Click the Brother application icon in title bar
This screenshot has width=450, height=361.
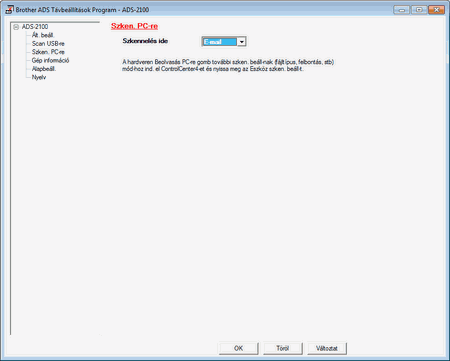pos(9,9)
